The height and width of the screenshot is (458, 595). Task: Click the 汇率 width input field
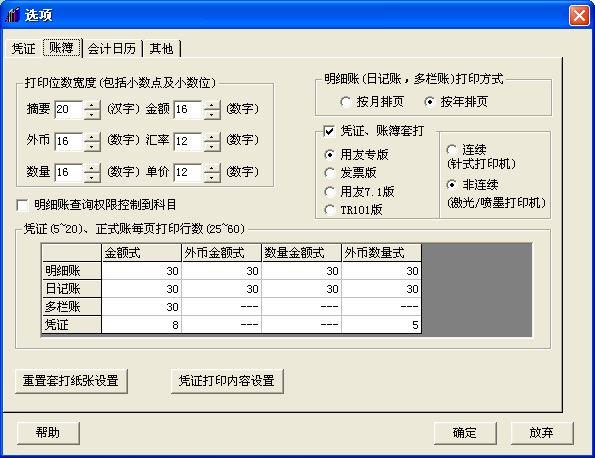click(x=187, y=141)
